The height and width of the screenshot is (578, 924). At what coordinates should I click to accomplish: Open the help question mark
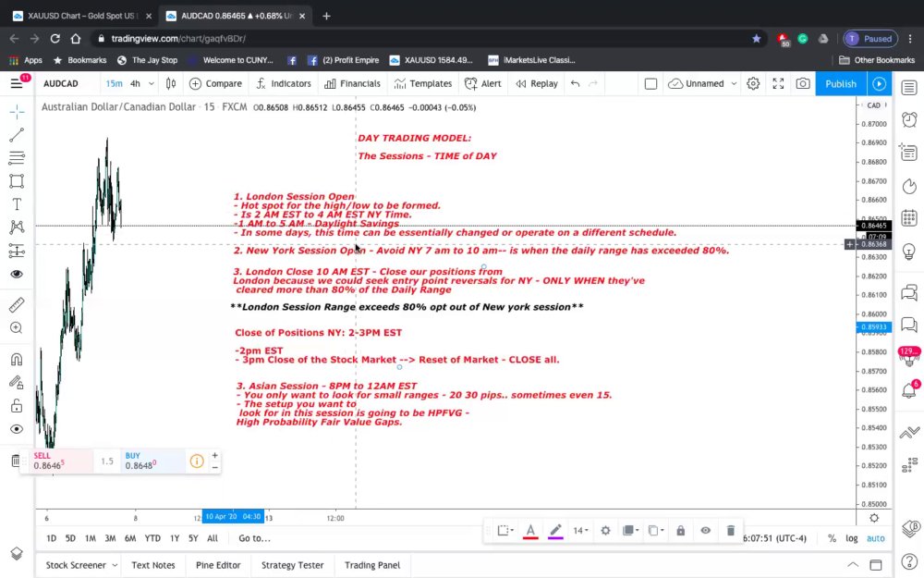[909, 560]
